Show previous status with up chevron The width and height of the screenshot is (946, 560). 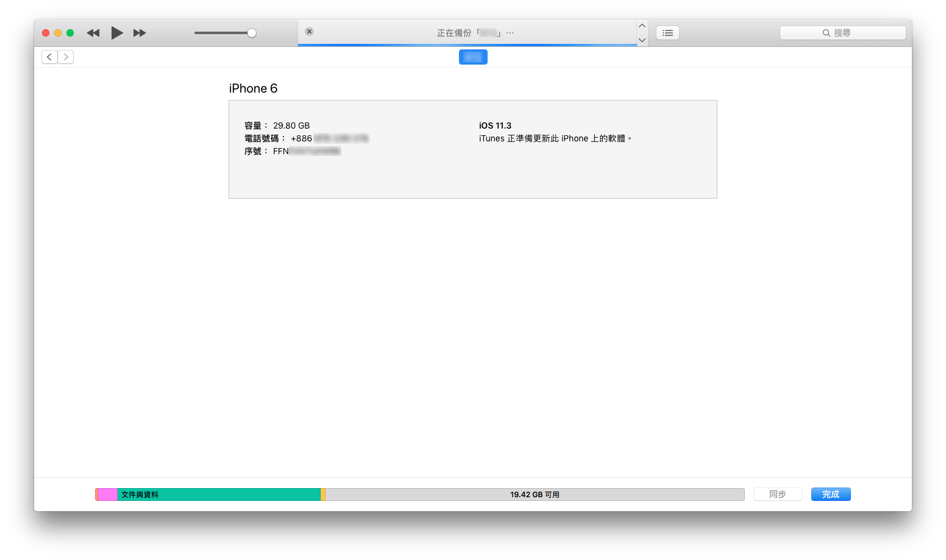pos(642,26)
